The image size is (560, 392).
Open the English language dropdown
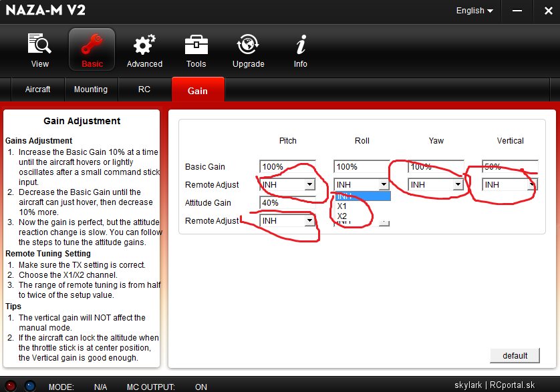pos(474,11)
